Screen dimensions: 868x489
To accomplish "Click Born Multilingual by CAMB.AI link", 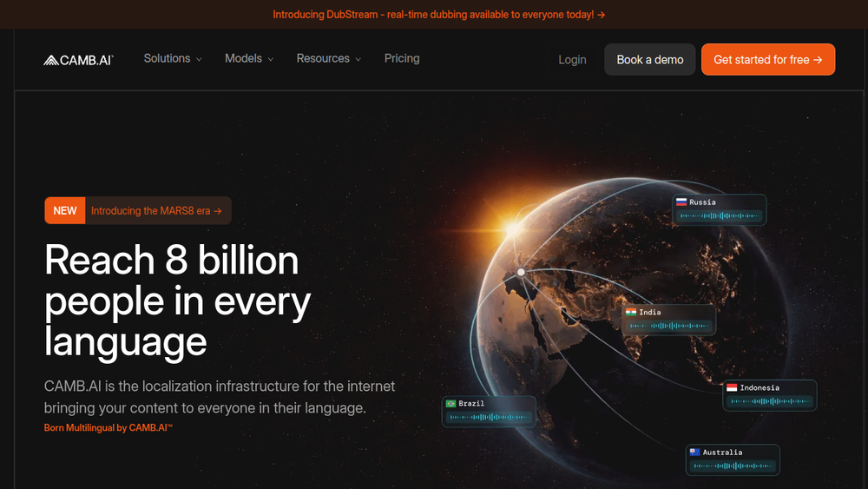I will [108, 428].
